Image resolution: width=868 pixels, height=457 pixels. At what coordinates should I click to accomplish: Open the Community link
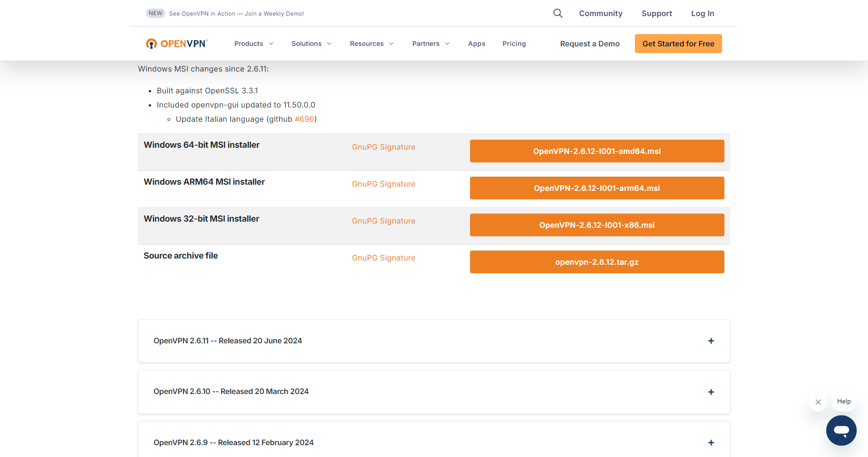pyautogui.click(x=601, y=13)
